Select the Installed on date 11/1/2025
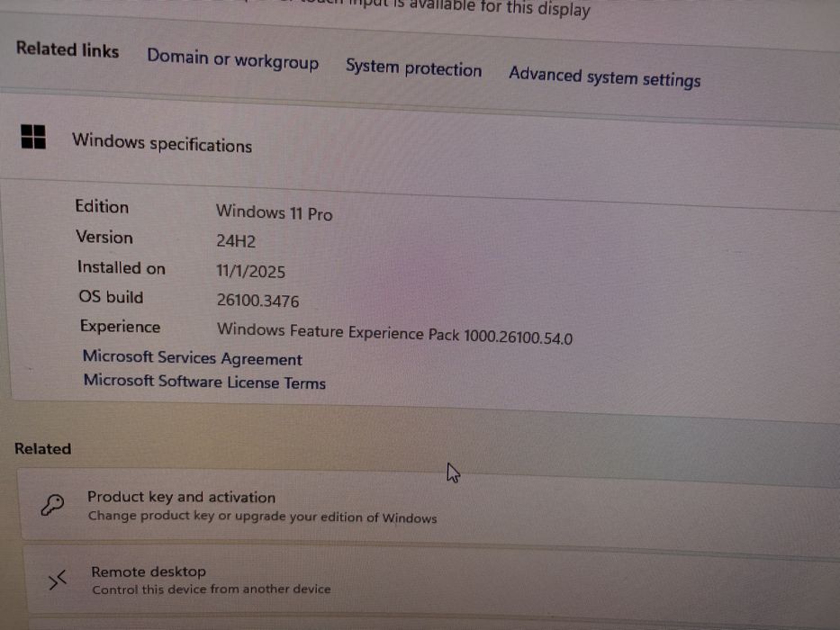Viewport: 840px width, 630px height. (250, 271)
